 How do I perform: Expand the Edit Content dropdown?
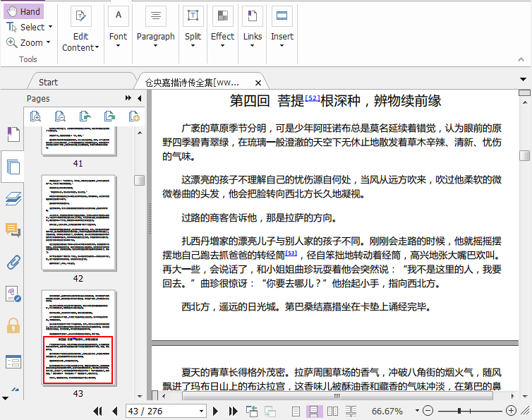(97, 48)
